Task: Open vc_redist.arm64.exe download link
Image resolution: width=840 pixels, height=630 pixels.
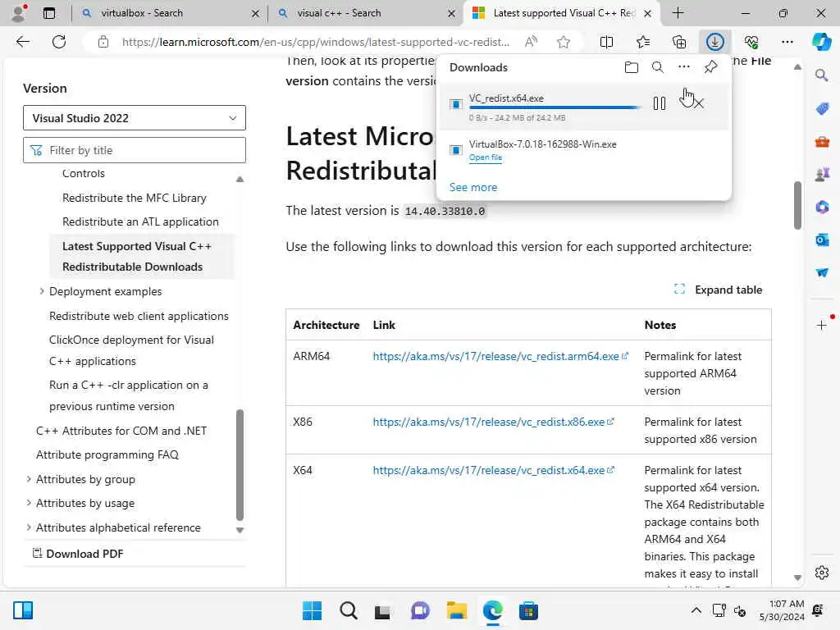Action: click(x=500, y=356)
